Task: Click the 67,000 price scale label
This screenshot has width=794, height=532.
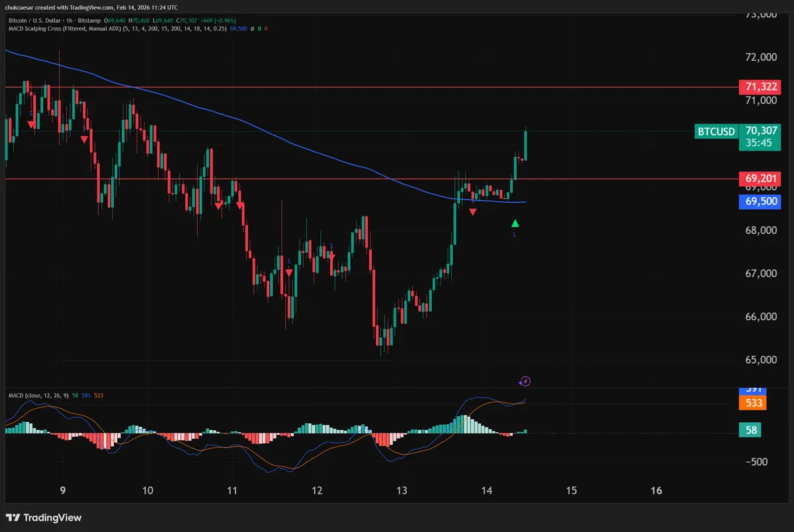Action: coord(761,273)
